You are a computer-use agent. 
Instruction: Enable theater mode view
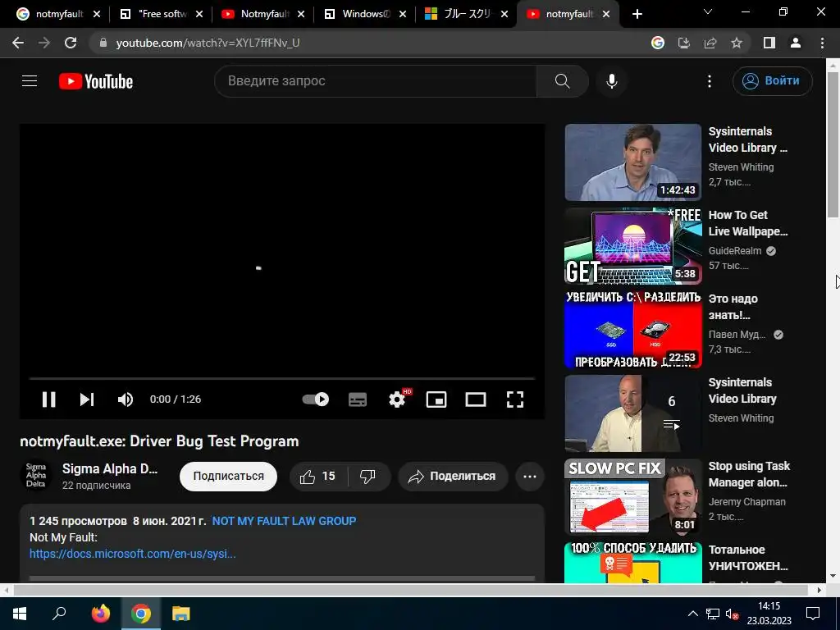point(476,399)
